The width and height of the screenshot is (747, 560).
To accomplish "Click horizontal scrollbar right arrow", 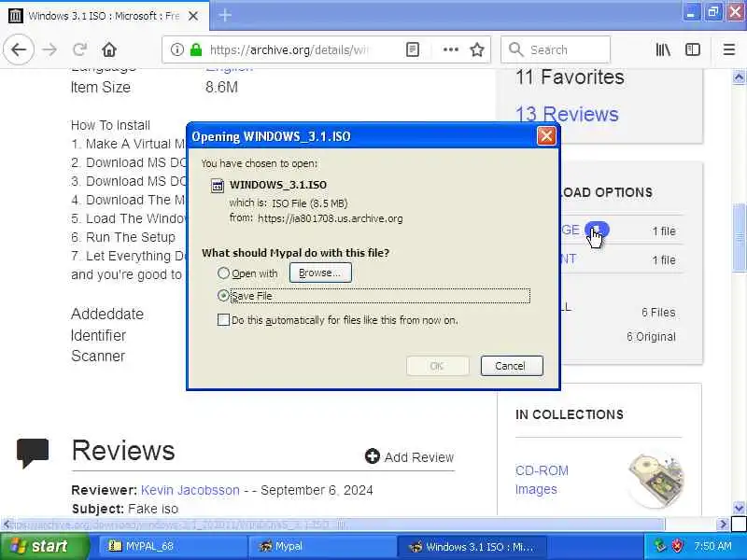I will (x=722, y=525).
